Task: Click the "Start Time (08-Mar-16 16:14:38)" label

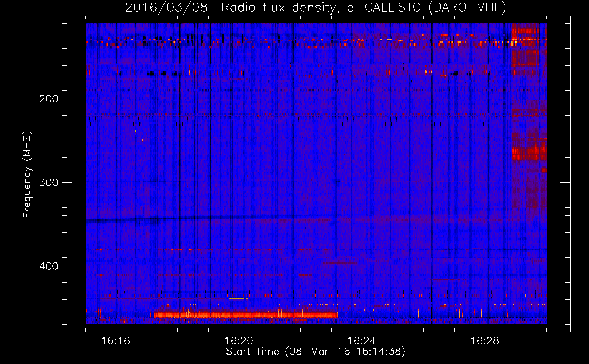Action: (316, 352)
